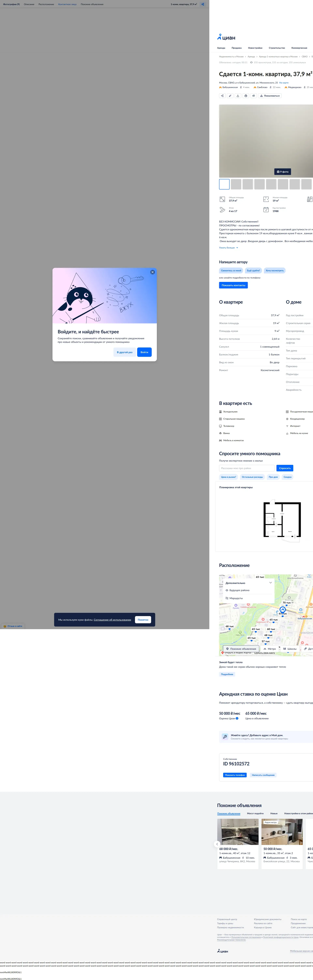
Task: Hide listing with crossed-eye icon
Action: click(254, 96)
